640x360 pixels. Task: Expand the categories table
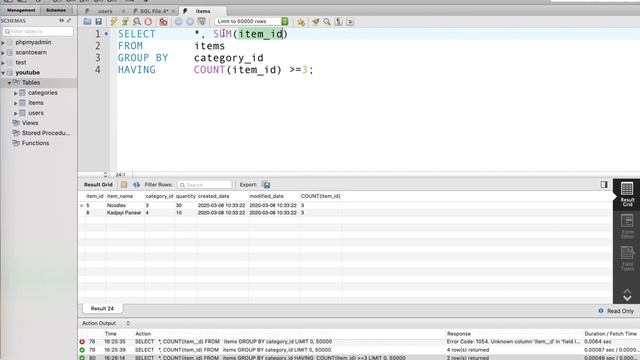point(16,93)
